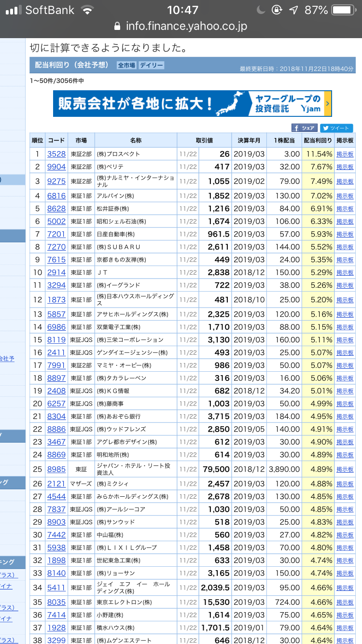
Task: Tap the 10:47 clock in status bar
Action: coord(182,10)
